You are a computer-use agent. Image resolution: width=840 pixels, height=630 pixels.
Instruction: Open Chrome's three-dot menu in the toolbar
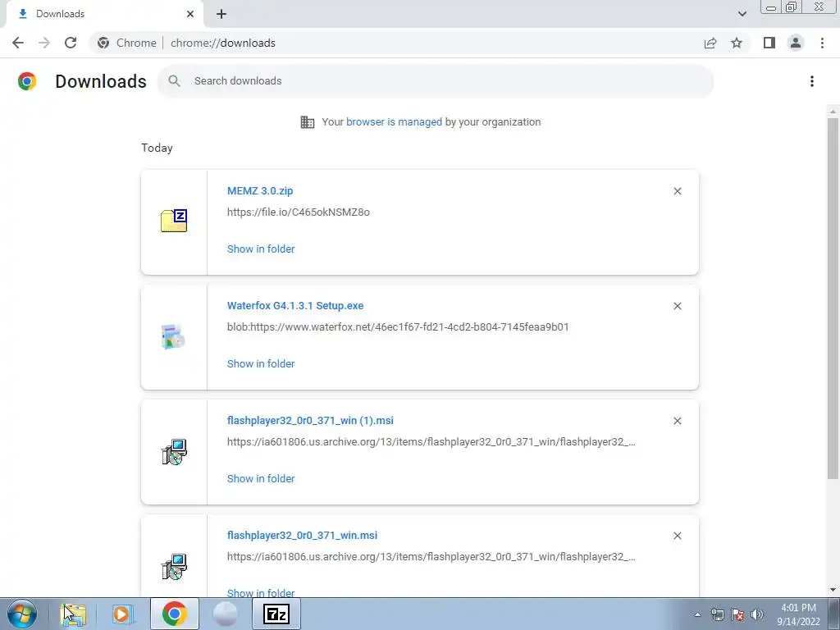pos(822,43)
